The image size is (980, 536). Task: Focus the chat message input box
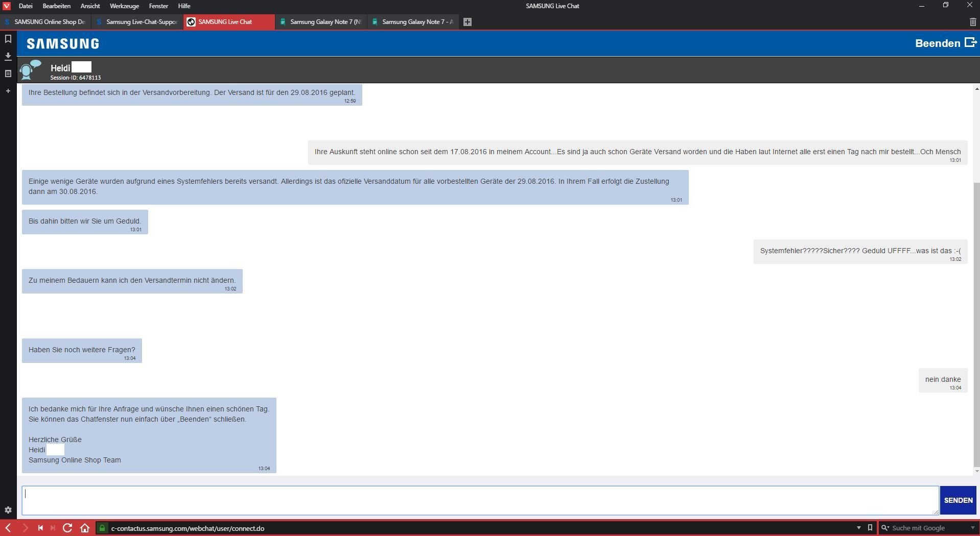pyautogui.click(x=480, y=500)
